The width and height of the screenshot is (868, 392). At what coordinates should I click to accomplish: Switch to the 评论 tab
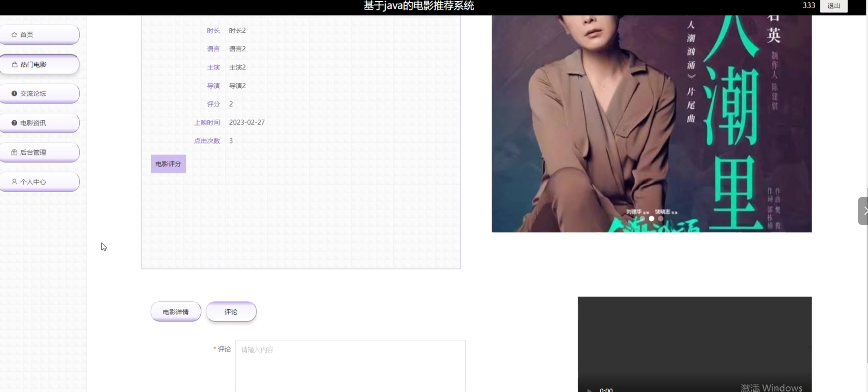[231, 312]
